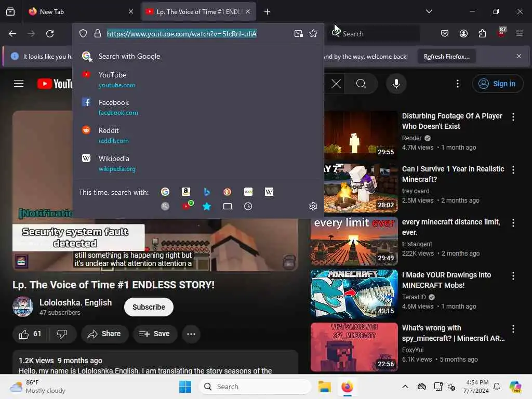Image resolution: width=532 pixels, height=399 pixels.
Task: Search with Amazon one-off icon
Action: click(185, 192)
